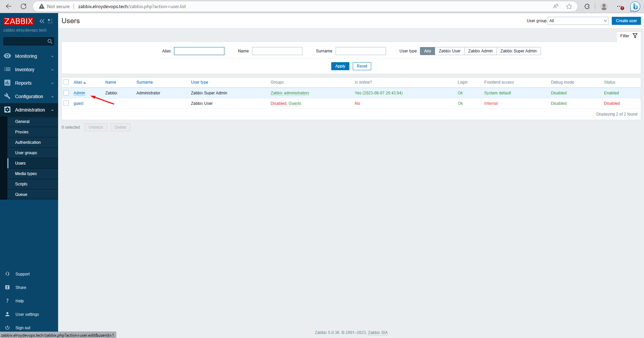The width and height of the screenshot is (644, 338).
Task: Click the Help question mark icon
Action: [7, 301]
